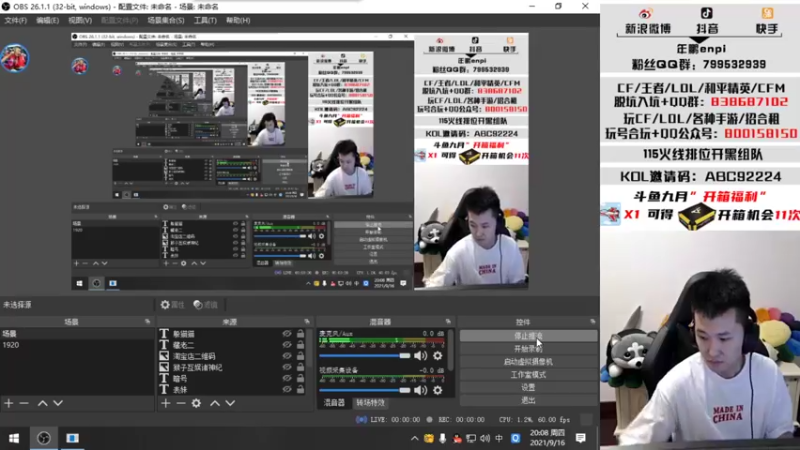Open the system volume tray icon
Image resolution: width=800 pixels, height=450 pixels.
(x=485, y=438)
